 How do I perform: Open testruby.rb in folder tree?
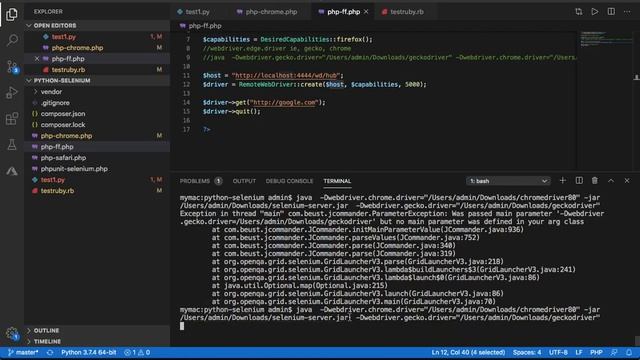click(97, 191)
